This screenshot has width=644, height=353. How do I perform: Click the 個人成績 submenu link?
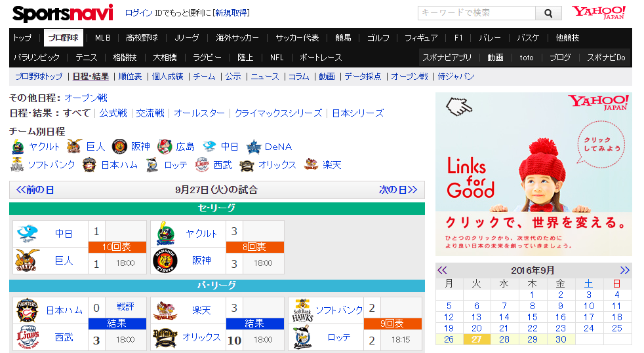[168, 77]
